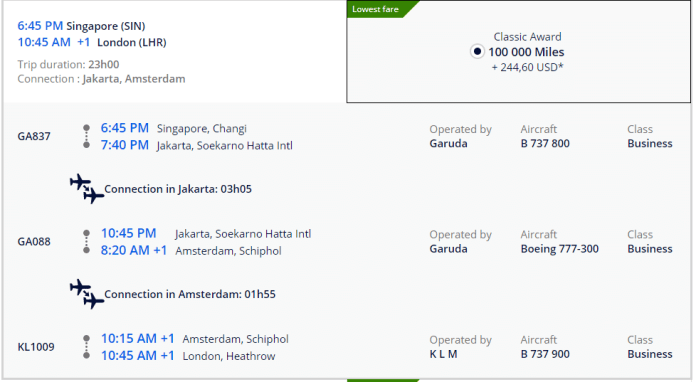Click the GA837 route dots icon
This screenshot has height=382, width=696.
tap(87, 137)
